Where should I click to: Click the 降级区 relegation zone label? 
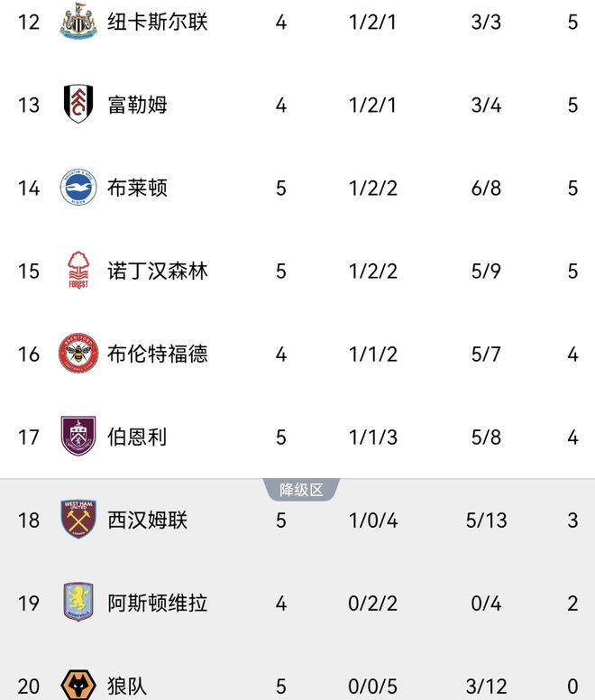[x=301, y=490]
